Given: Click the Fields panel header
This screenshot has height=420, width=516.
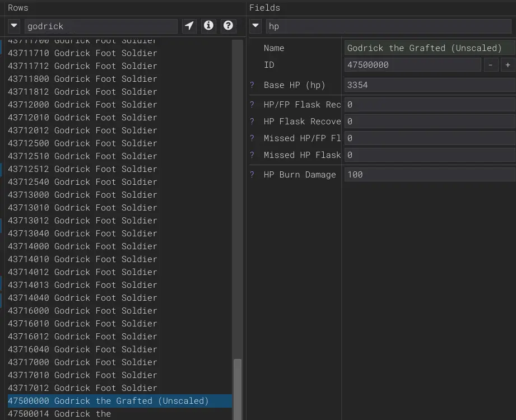Looking at the screenshot, I should (264, 8).
